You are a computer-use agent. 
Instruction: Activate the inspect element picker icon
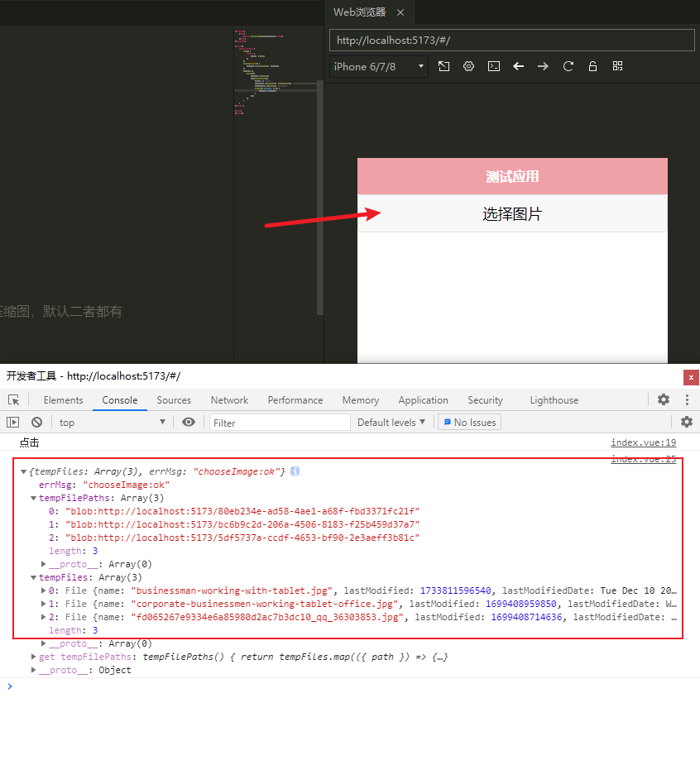click(14, 400)
